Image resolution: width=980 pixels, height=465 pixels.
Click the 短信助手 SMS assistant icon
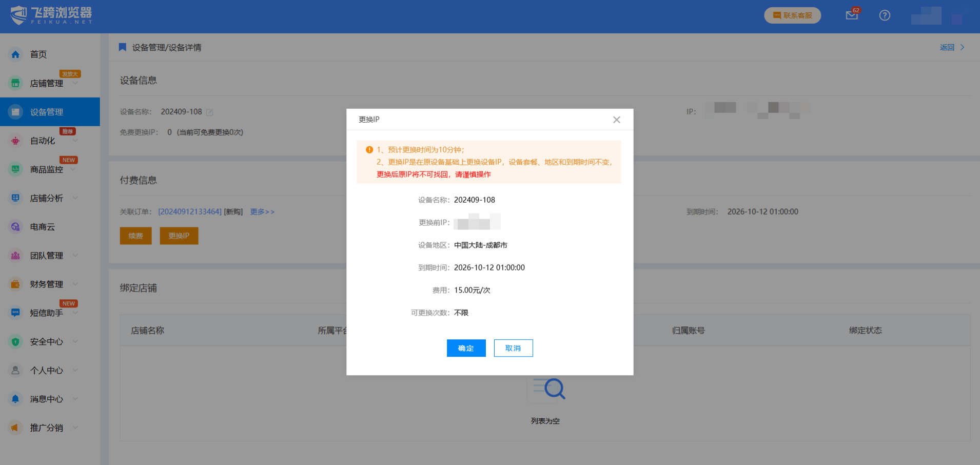[x=15, y=313]
